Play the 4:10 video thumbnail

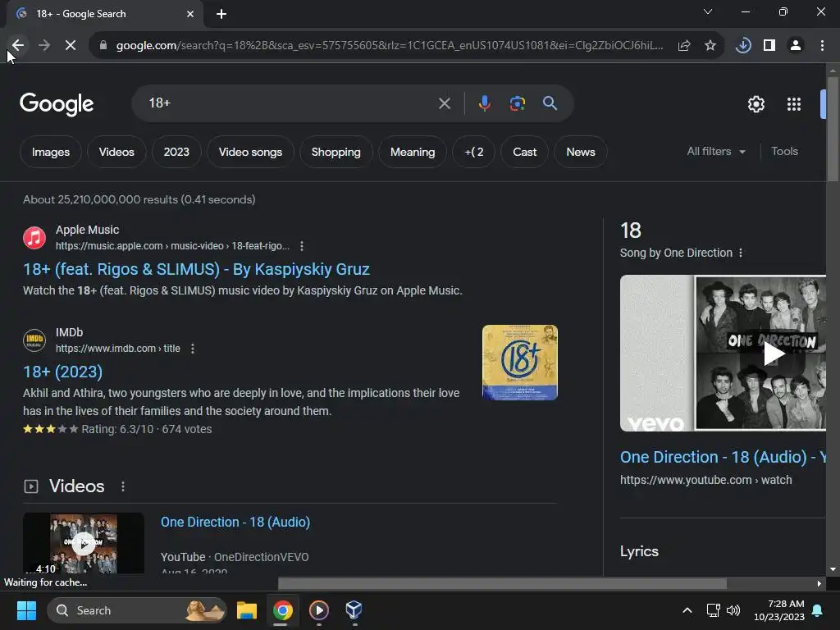pos(84,543)
